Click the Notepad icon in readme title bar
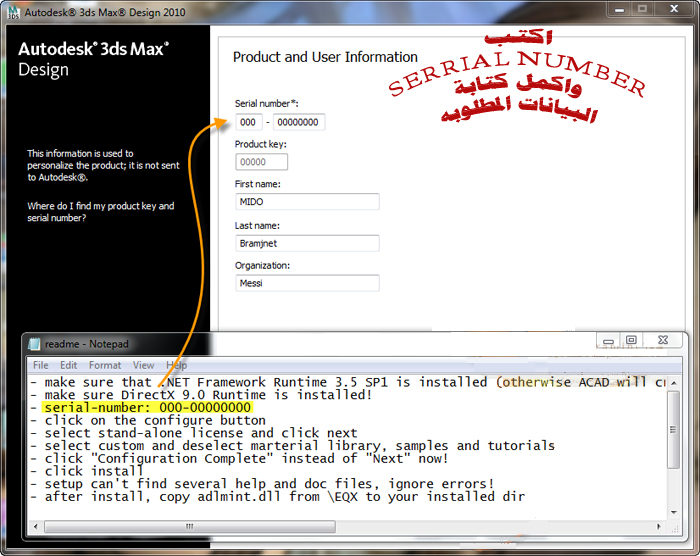This screenshot has width=700, height=556. point(35,343)
